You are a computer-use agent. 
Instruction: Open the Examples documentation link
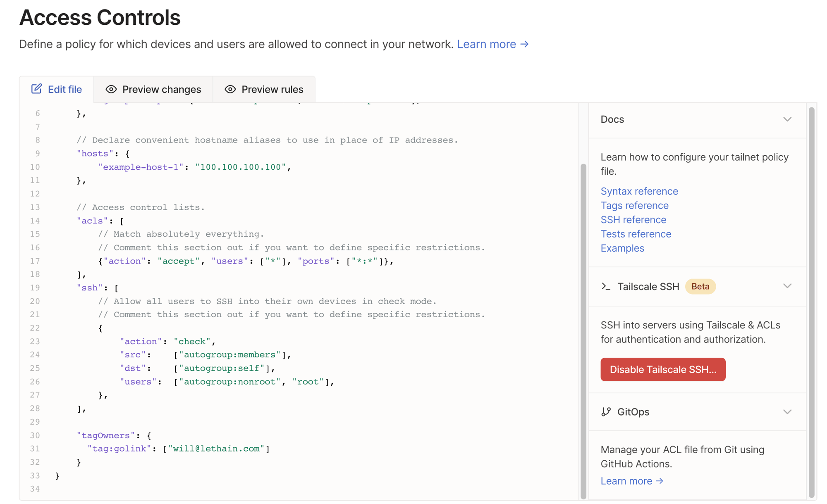pos(622,248)
